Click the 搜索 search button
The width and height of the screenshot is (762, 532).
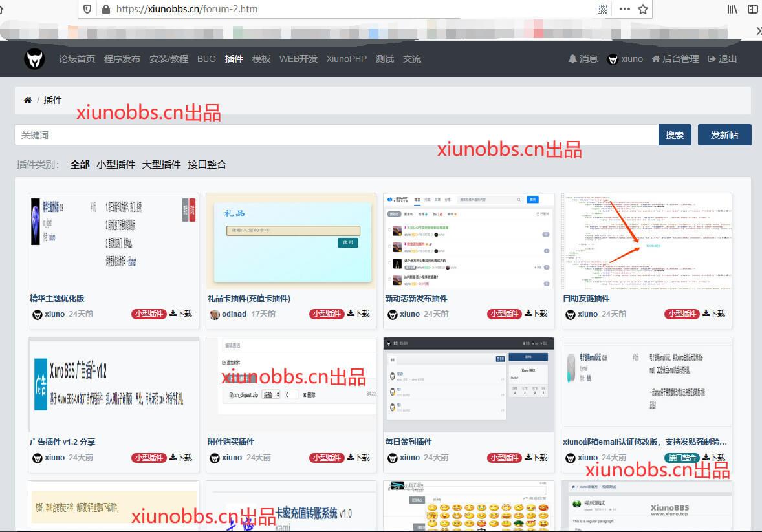pos(675,134)
